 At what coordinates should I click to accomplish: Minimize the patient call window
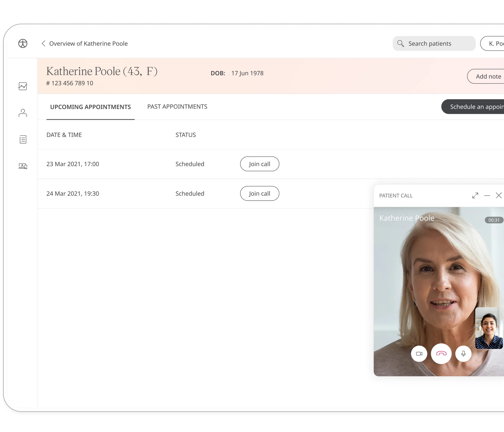487,196
